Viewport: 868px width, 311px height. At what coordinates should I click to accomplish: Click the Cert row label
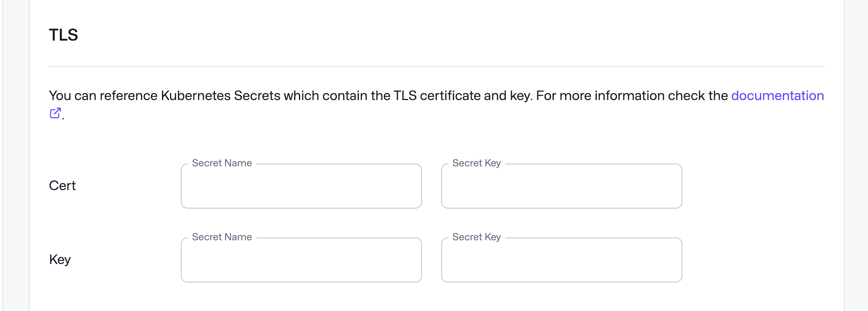(62, 185)
